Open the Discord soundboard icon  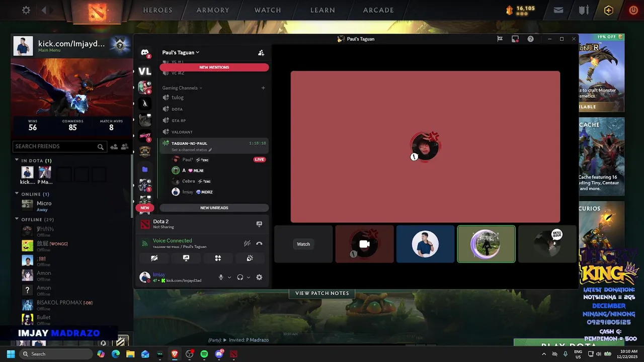(250, 258)
